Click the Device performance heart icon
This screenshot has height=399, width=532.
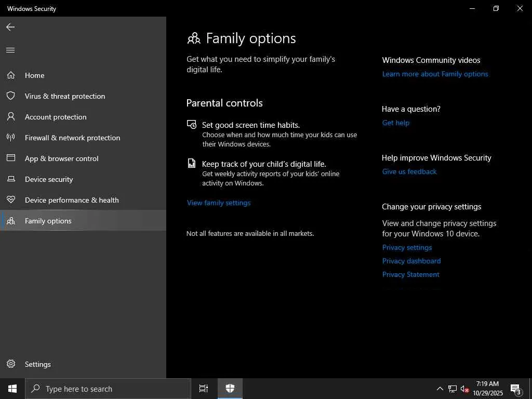pyautogui.click(x=11, y=200)
